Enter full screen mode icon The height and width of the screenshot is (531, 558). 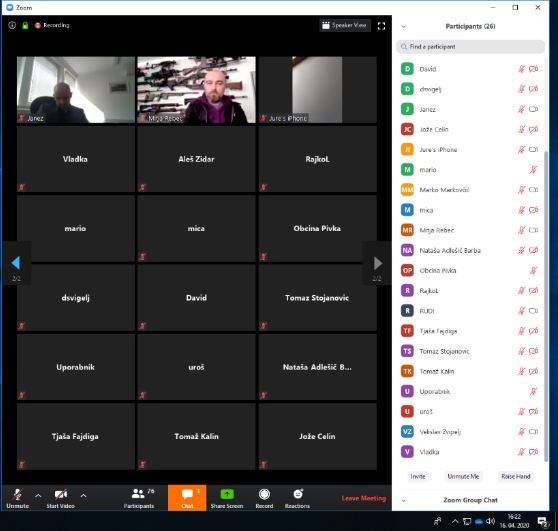pyautogui.click(x=381, y=26)
